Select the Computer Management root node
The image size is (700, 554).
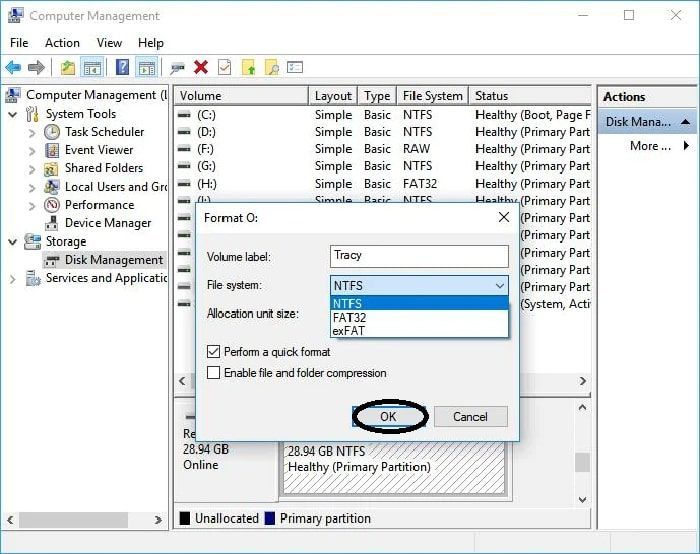click(96, 95)
